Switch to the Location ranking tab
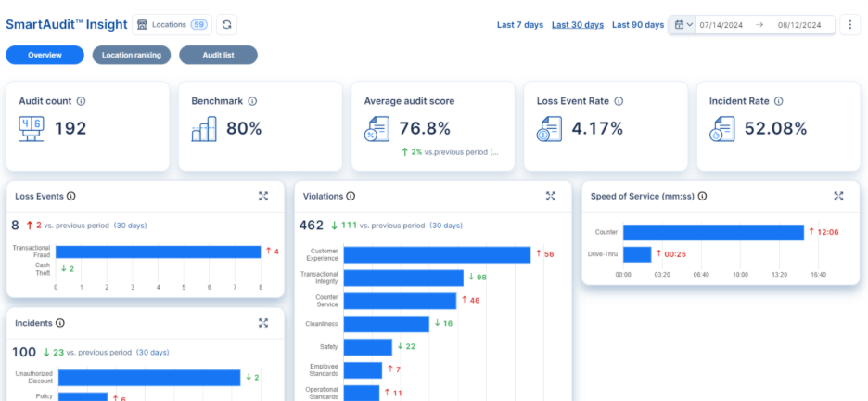The image size is (868, 401). [x=131, y=55]
